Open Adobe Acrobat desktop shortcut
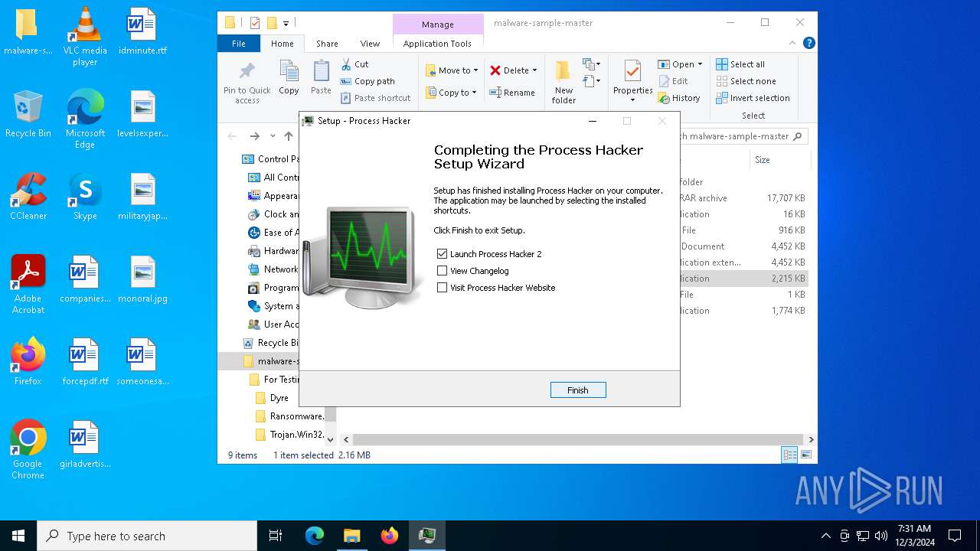Screen dimensions: 980x551 [x=28, y=284]
